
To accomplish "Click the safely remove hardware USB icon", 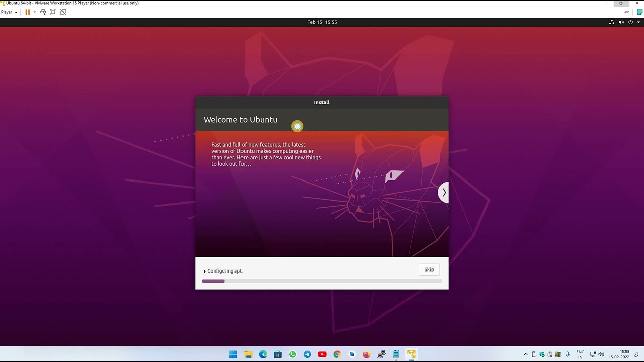I will tap(534, 354).
